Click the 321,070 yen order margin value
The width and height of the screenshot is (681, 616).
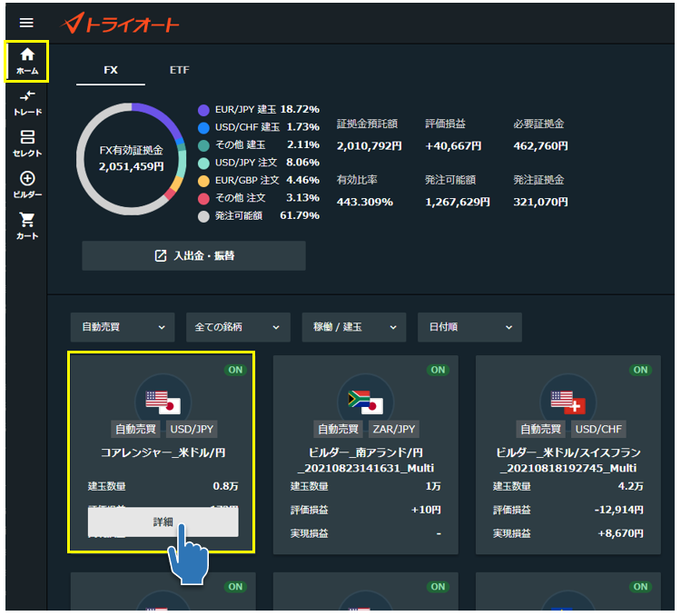pos(541,202)
